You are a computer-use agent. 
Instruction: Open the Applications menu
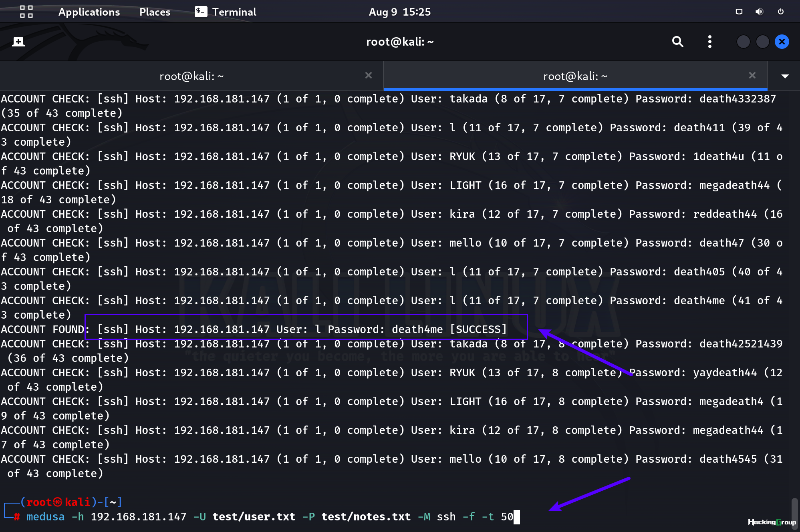(89, 12)
